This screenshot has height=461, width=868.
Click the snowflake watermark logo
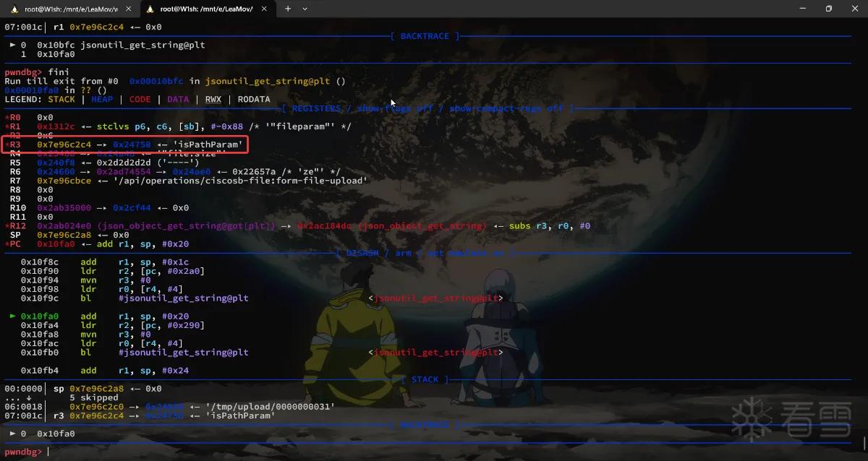point(752,419)
